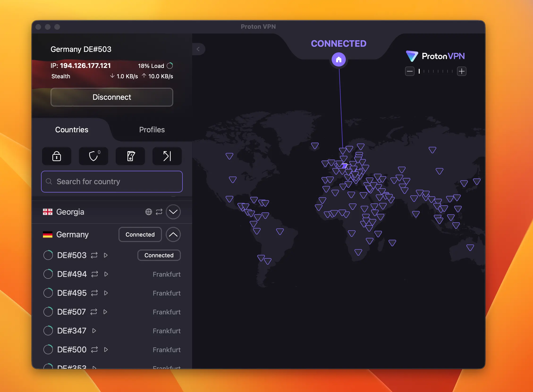The image size is (533, 392).
Task: Click the random connection icon beside Georgia
Action: tap(160, 212)
